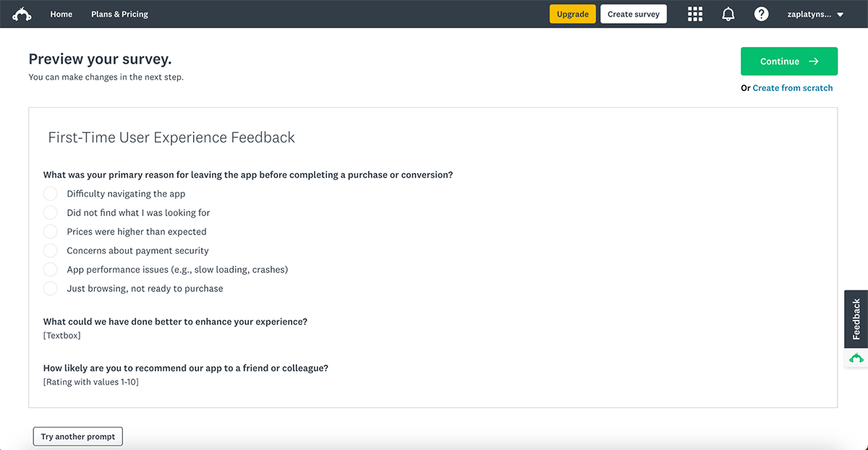The width and height of the screenshot is (868, 450).
Task: Click the '[Rating with values 1-10]' placeholder
Action: point(91,382)
